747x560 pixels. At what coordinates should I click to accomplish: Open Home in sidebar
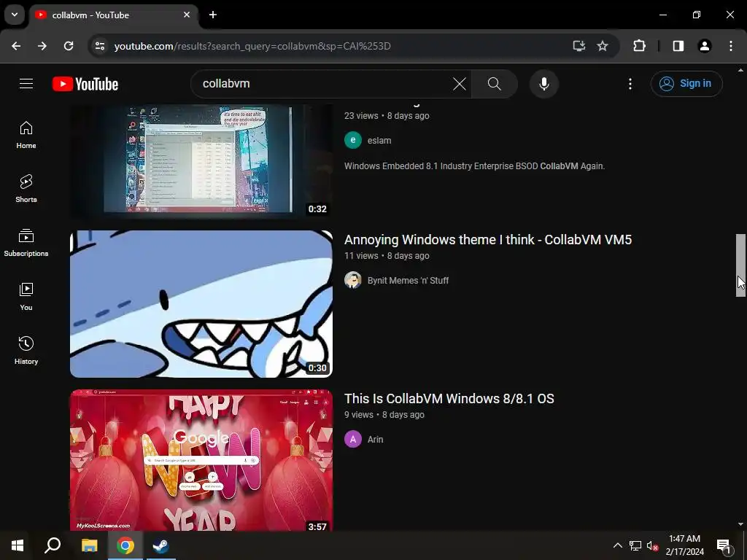[x=26, y=135]
